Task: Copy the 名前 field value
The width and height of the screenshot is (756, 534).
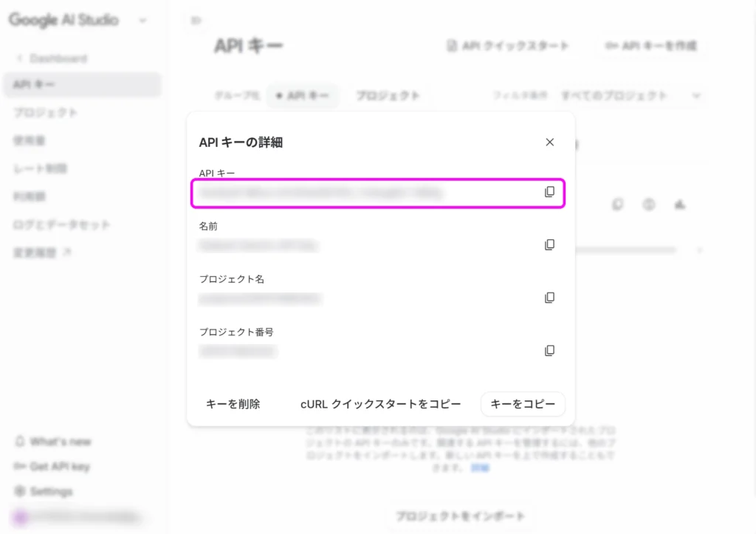Action: click(x=549, y=244)
